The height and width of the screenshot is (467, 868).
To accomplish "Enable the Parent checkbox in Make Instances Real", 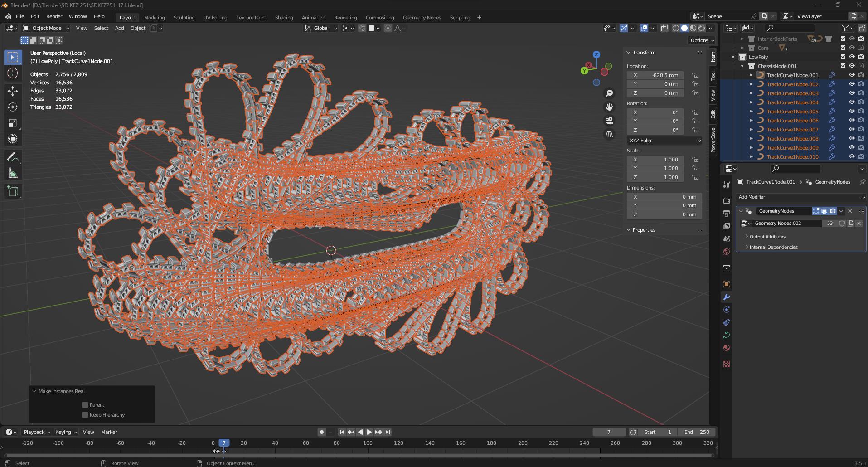I will point(85,404).
